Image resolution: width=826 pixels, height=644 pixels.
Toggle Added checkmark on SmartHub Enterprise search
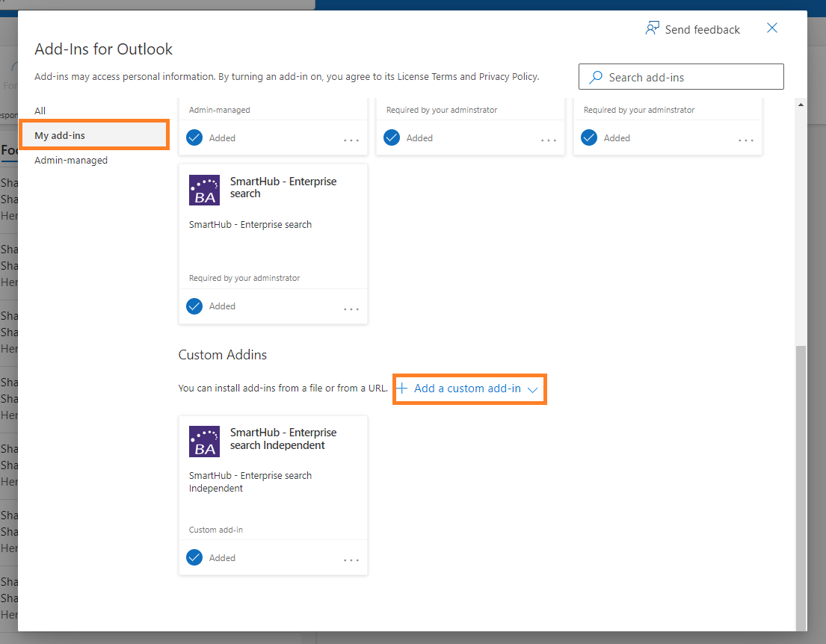tap(194, 306)
